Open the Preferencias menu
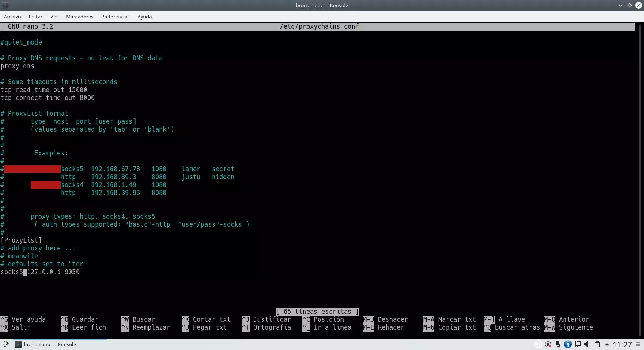This screenshot has width=644, height=350. coord(115,17)
